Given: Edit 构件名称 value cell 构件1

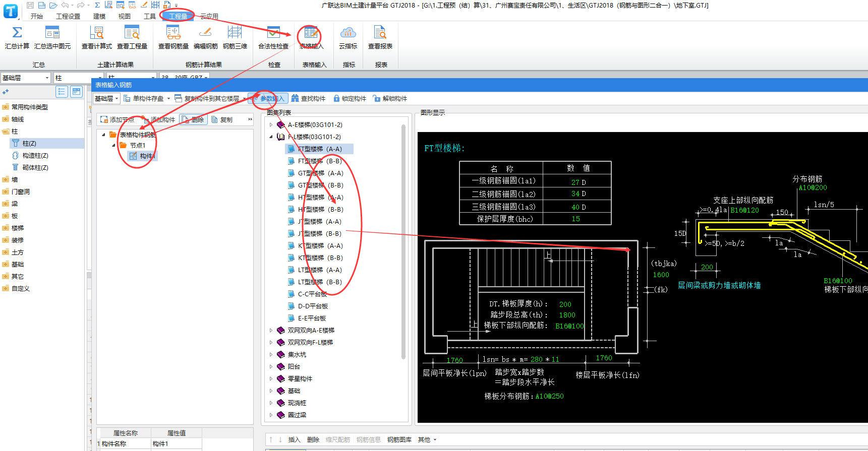Looking at the screenshot, I should click(x=177, y=444).
